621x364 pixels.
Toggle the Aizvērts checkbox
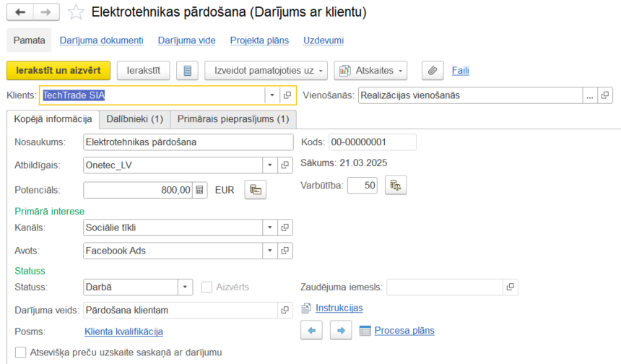pyautogui.click(x=207, y=287)
